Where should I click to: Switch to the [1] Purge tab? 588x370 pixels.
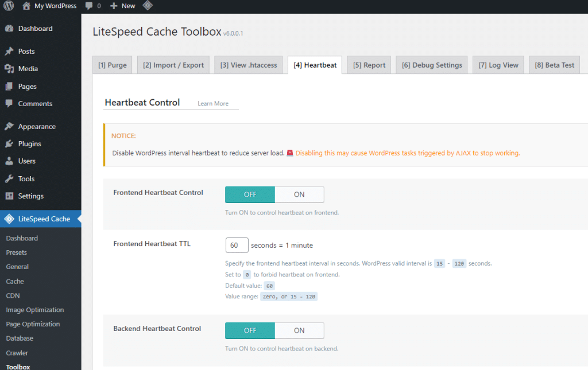click(x=113, y=65)
